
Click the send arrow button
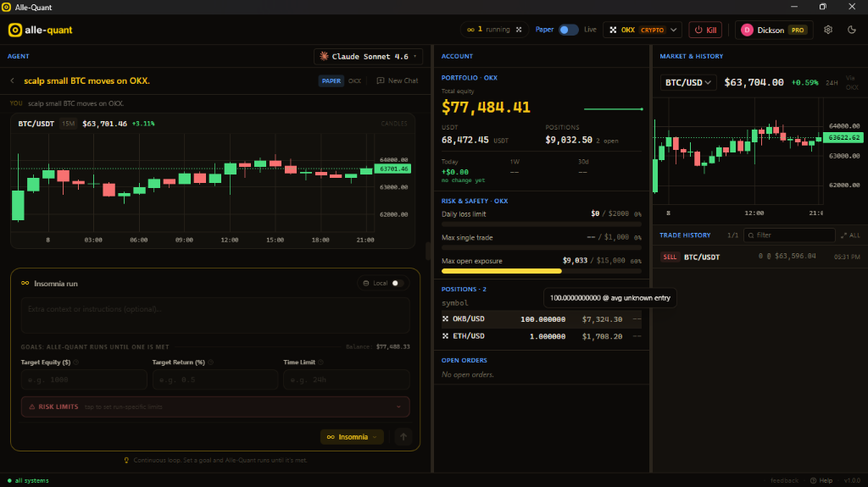tap(403, 437)
